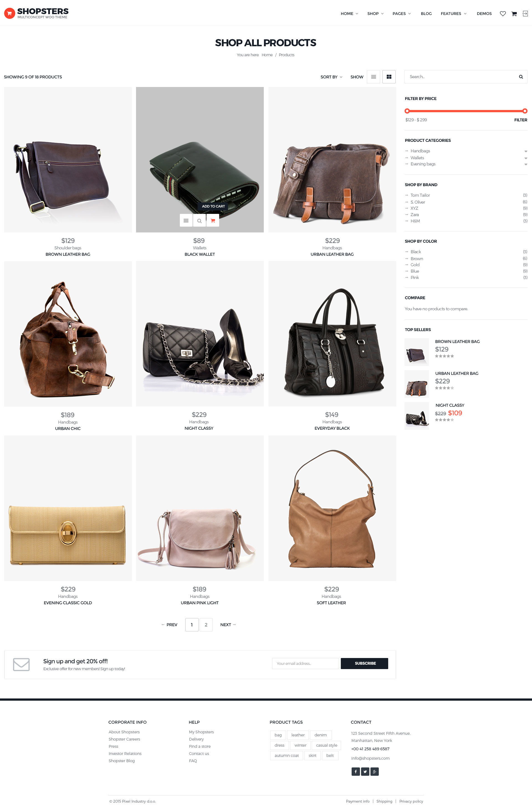Open the Features menu item
The width and height of the screenshot is (532, 809).
pos(454,14)
